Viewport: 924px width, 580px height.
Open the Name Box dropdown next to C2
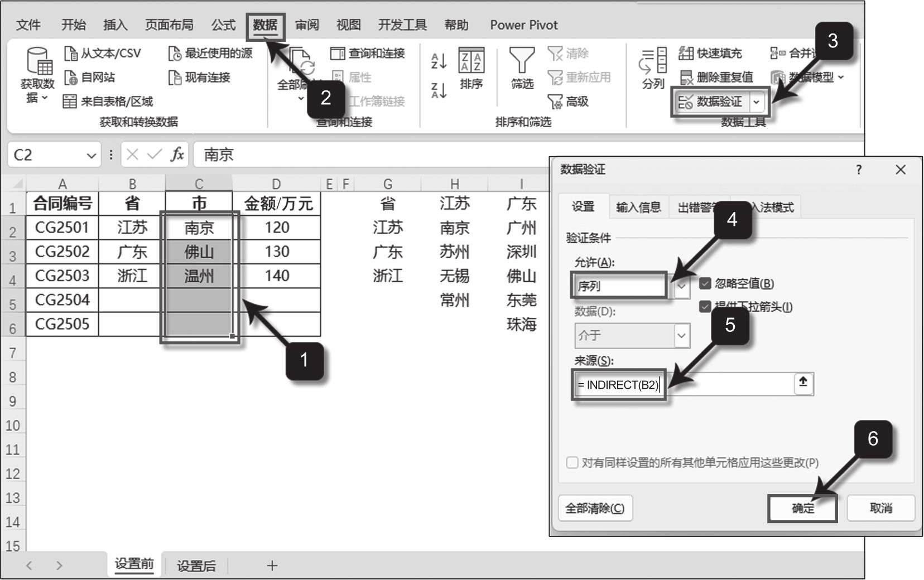(x=91, y=156)
